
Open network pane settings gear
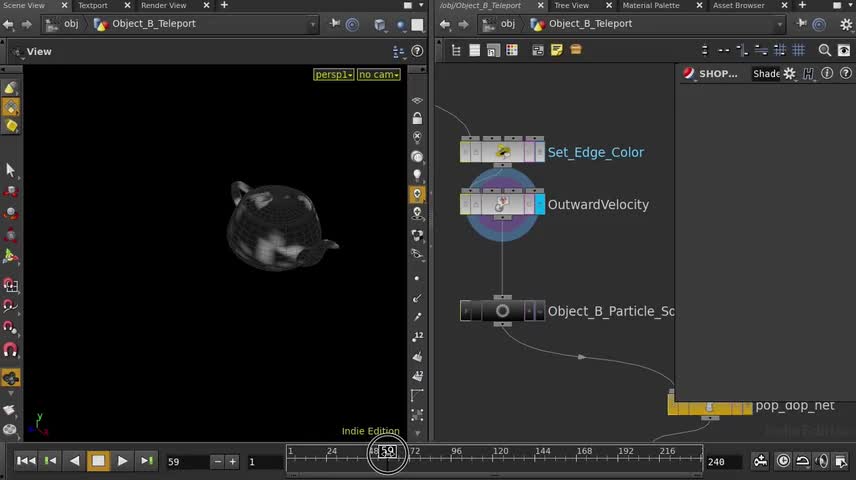(x=846, y=24)
